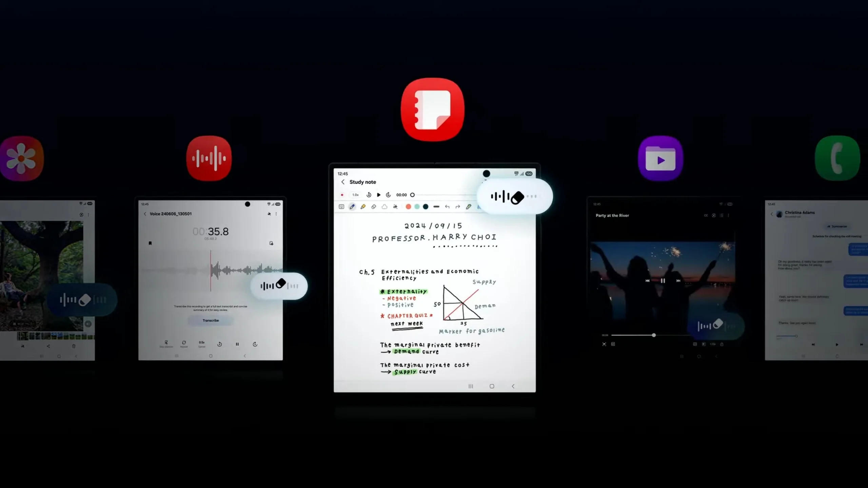868x488 pixels.
Task: Start recording with the red dot button
Action: [x=342, y=195]
